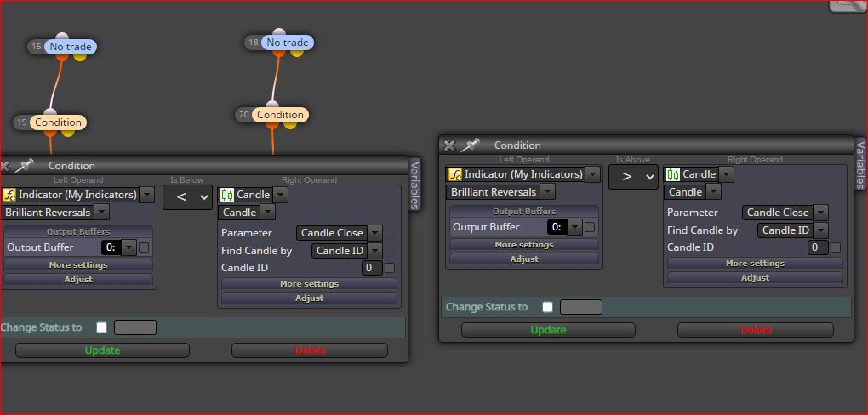
Task: Open Candle Close parameter dropdown in right panel
Action: coord(821,213)
